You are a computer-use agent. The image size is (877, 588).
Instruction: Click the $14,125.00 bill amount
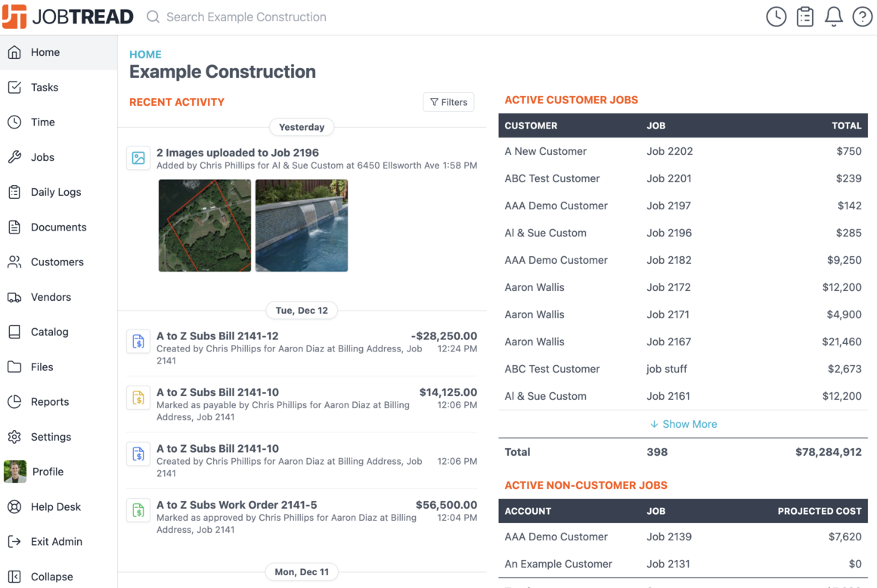coord(448,392)
